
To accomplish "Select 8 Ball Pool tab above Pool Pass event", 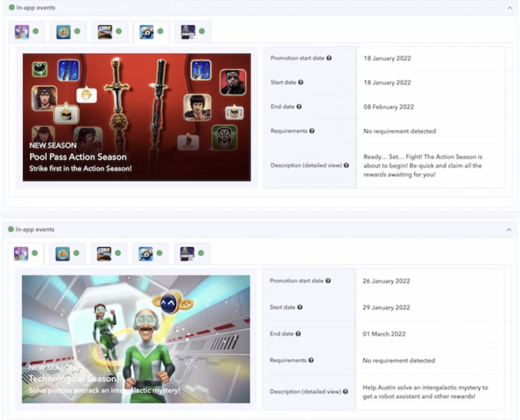I will tap(147, 32).
